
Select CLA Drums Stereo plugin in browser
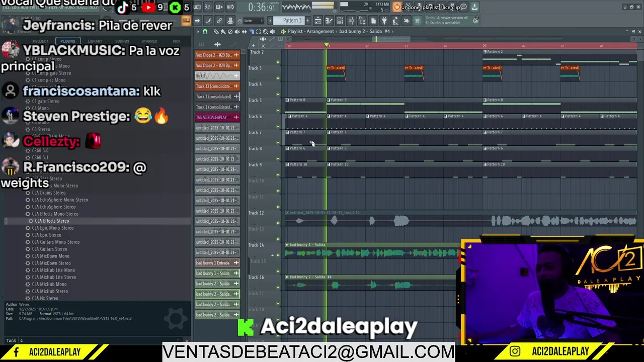(x=48, y=193)
